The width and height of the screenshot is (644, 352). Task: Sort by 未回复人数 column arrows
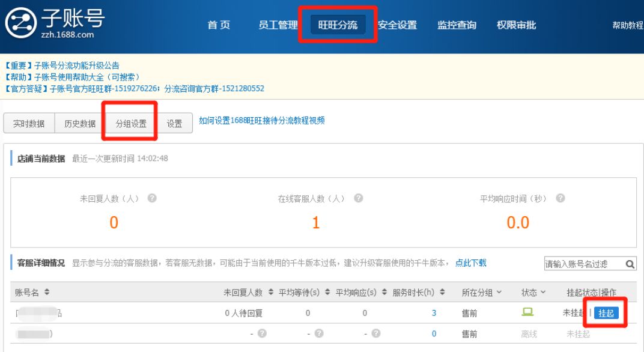point(271,292)
